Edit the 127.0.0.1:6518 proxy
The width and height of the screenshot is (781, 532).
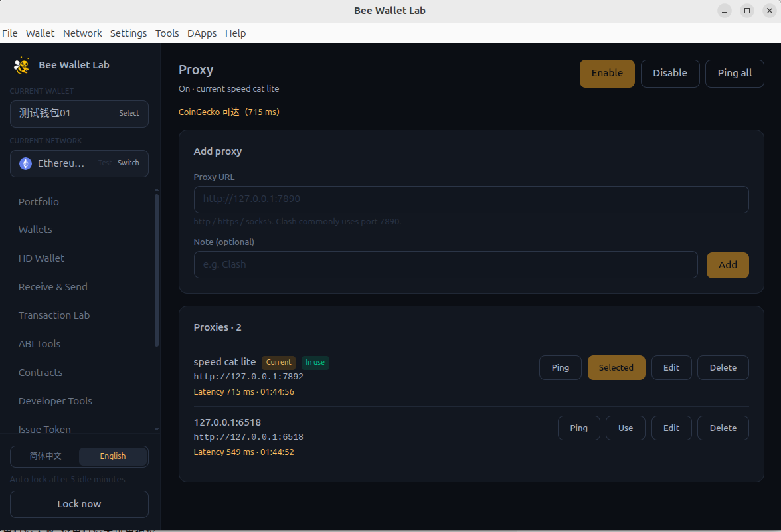click(x=671, y=428)
